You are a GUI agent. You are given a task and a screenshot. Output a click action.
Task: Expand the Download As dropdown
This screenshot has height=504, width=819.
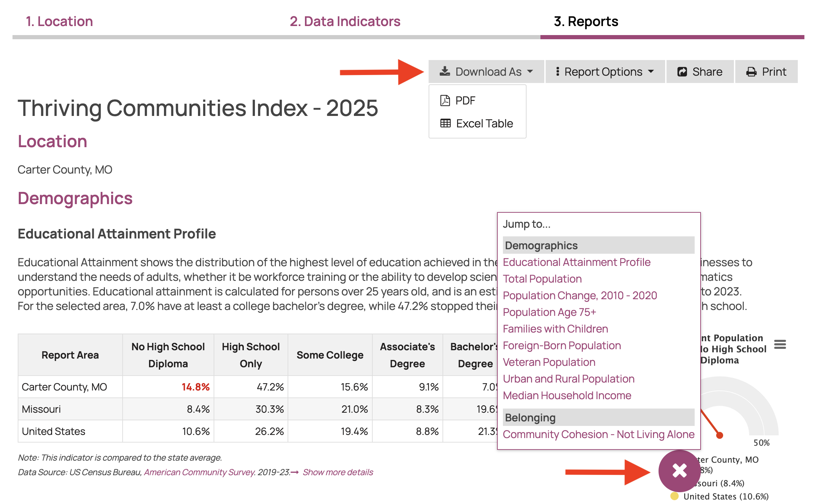pyautogui.click(x=486, y=71)
